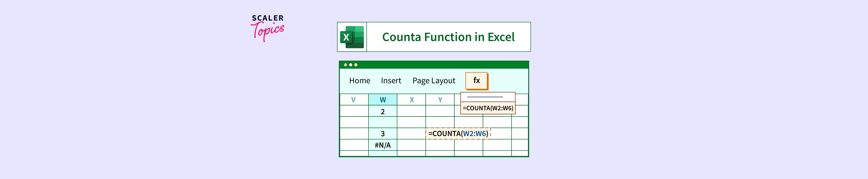Click the dashed =COUNTA(W2:W6) formula cell
This screenshot has height=179, width=868.
[x=458, y=134]
